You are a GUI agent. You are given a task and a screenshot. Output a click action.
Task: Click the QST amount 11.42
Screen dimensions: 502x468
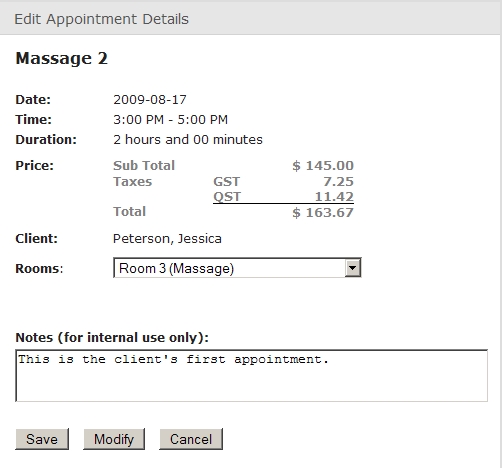(334, 197)
